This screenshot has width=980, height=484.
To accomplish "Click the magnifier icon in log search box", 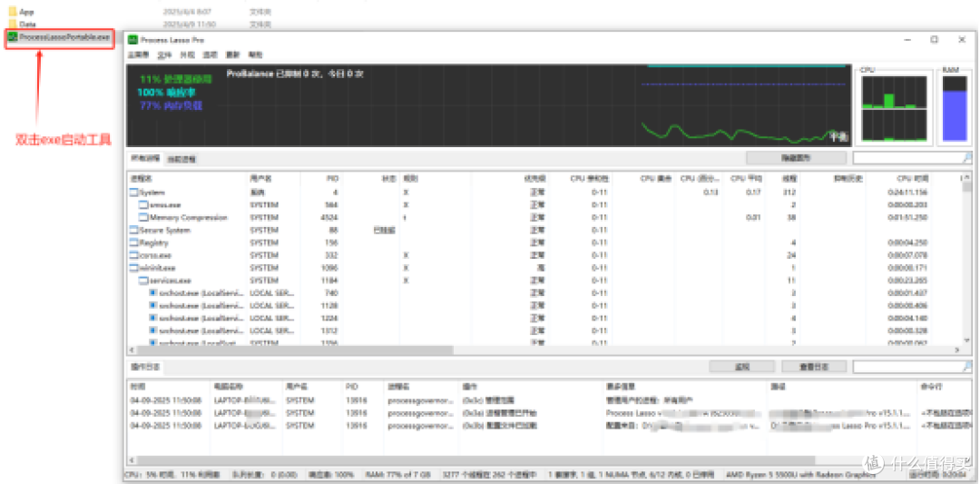I will pyautogui.click(x=967, y=367).
